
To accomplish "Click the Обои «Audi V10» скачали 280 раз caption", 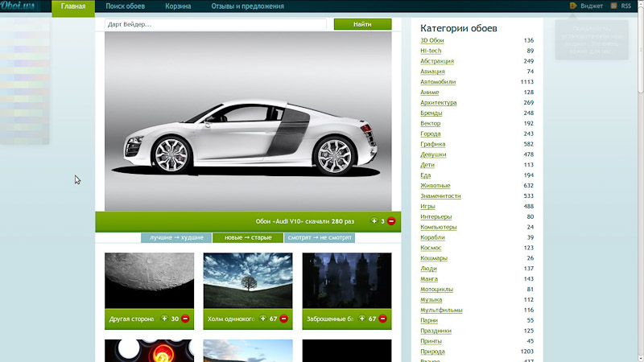I will (305, 221).
